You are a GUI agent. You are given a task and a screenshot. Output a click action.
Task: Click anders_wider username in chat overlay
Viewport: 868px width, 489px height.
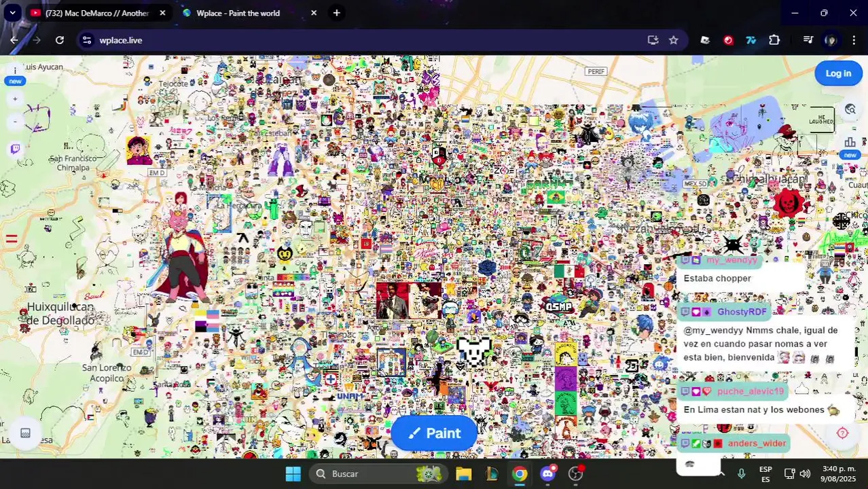coord(757,443)
